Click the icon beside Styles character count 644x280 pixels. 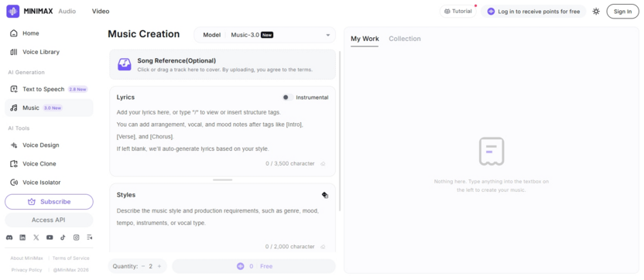323,247
